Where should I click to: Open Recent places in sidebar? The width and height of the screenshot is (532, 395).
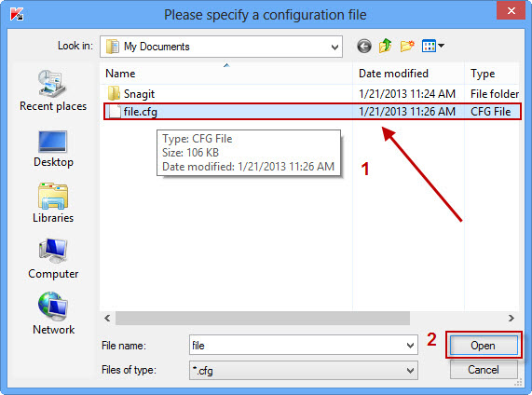[x=53, y=90]
